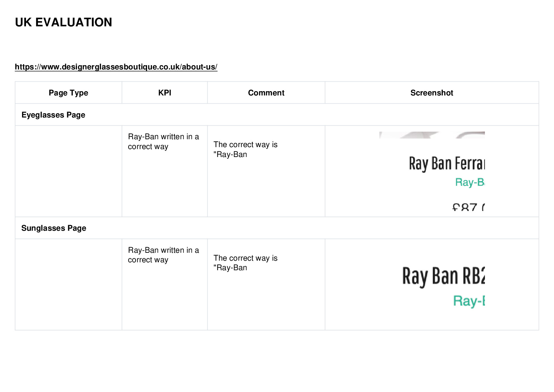Click the glasses image strip above Ray Ban Ferrari

pyautogui.click(x=432, y=135)
